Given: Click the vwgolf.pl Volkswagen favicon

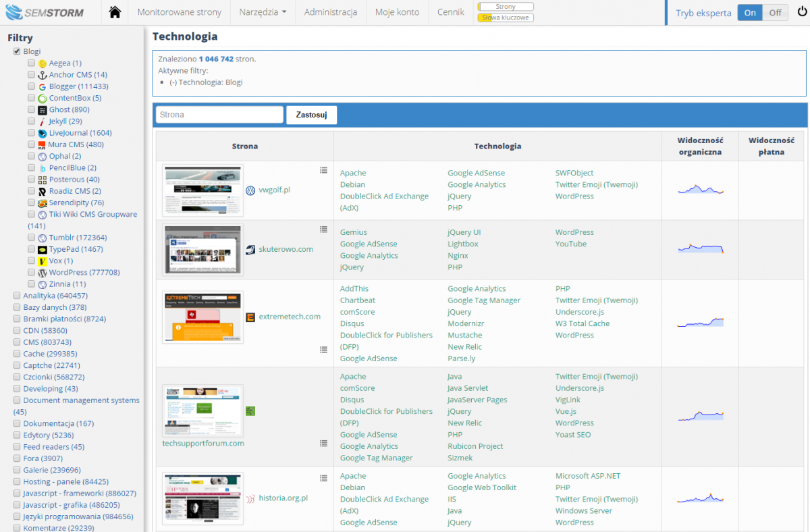Looking at the screenshot, I should (x=250, y=190).
